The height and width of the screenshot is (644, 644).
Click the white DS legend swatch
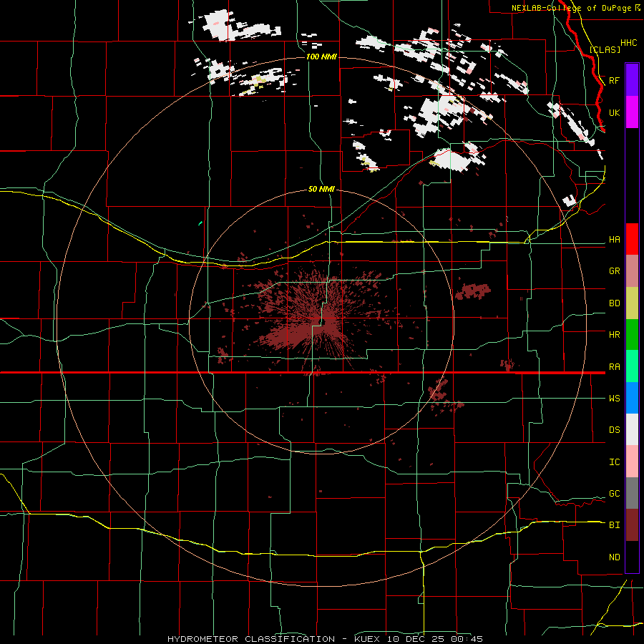point(632,429)
